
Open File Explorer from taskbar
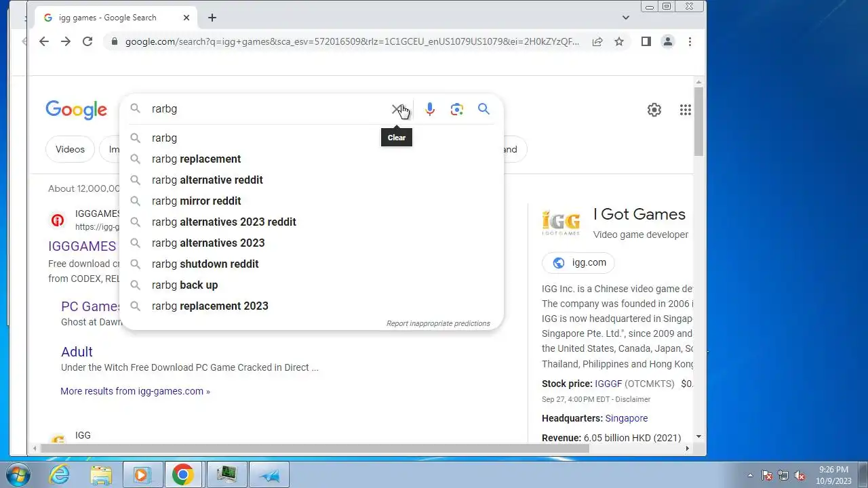click(101, 474)
